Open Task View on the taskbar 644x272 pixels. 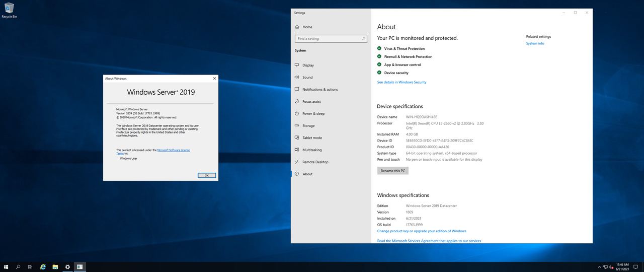coord(30,266)
